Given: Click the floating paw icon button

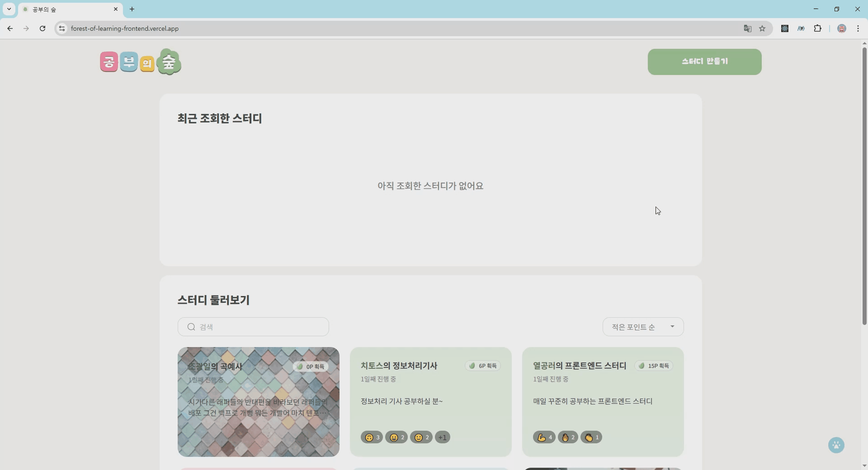Looking at the screenshot, I should [836, 445].
